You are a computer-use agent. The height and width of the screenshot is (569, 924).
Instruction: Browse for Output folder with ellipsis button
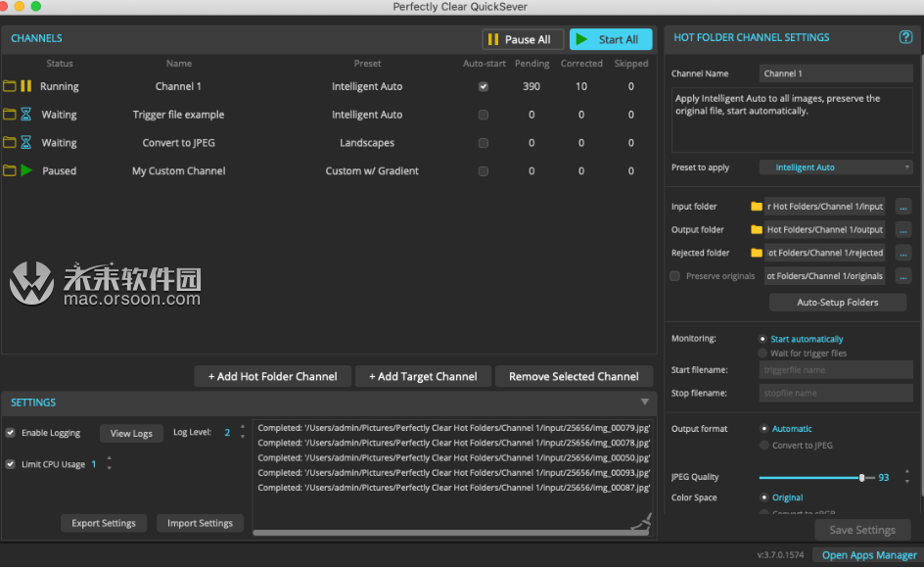902,230
